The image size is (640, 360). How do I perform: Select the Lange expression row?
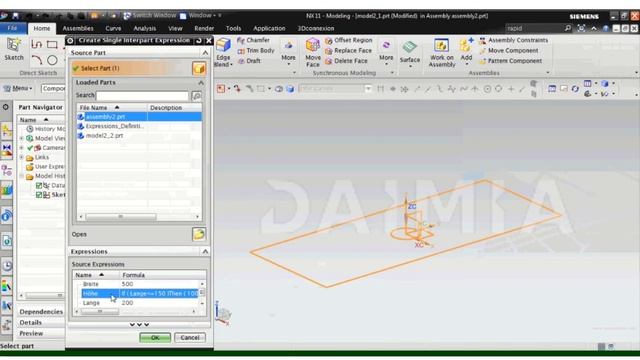coord(139,303)
